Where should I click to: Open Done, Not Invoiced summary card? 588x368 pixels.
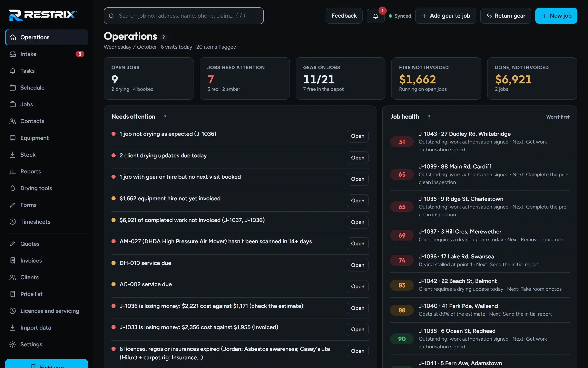(532, 78)
